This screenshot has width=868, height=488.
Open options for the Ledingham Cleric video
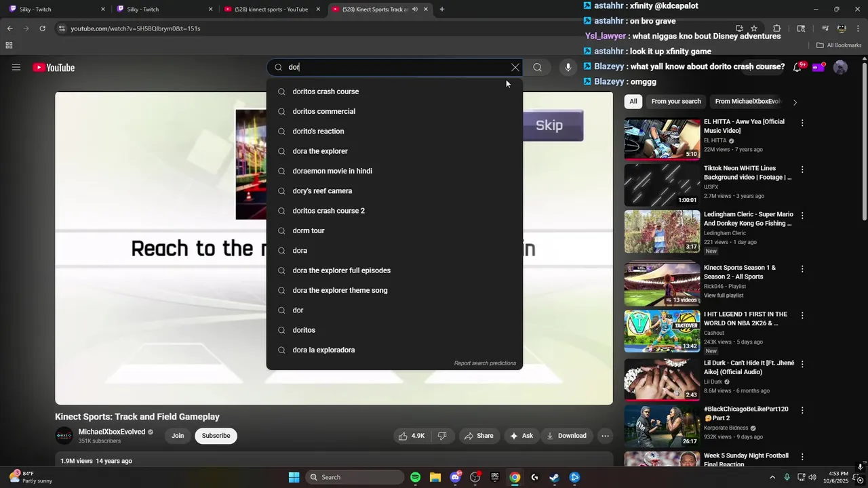(x=802, y=216)
